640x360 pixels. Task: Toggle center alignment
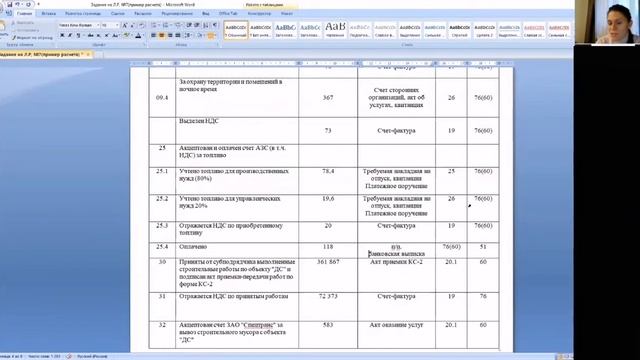(162, 36)
